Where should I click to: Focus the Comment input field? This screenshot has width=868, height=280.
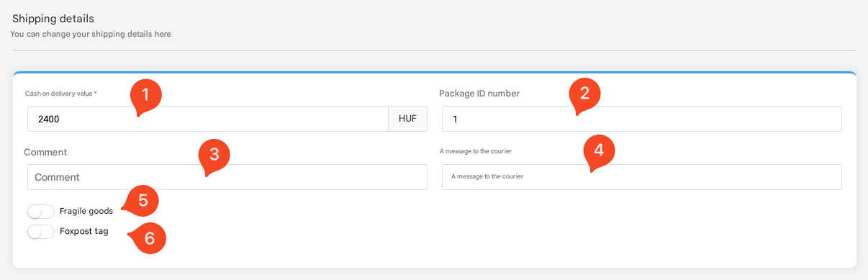(227, 177)
